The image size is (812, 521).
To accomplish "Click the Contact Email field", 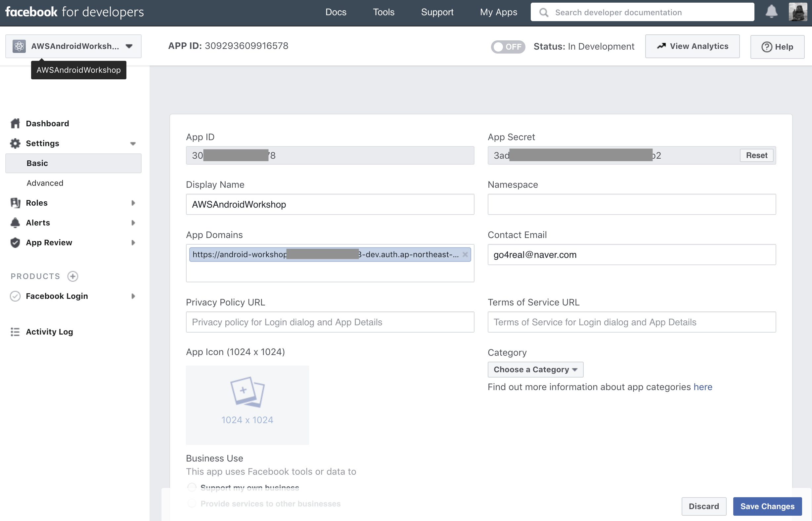I will click(x=632, y=255).
